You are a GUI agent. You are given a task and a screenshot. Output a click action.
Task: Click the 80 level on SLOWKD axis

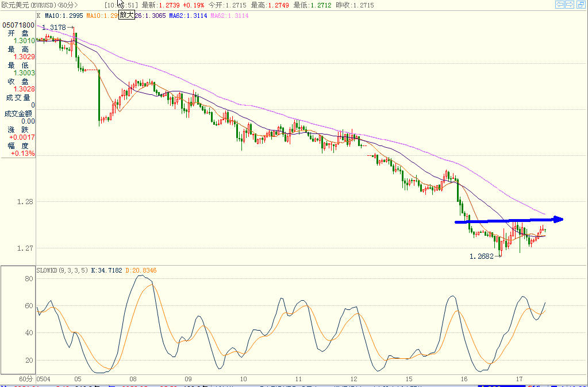coord(29,279)
